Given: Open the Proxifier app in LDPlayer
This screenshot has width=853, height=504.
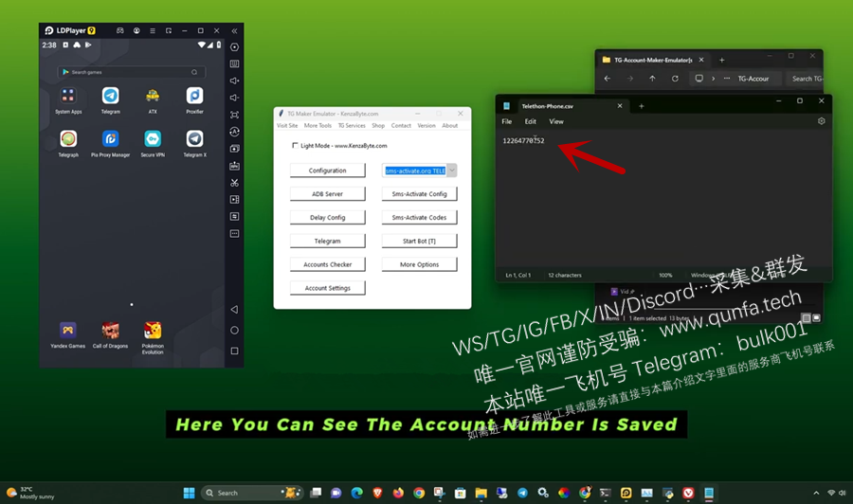Looking at the screenshot, I should click(x=194, y=96).
